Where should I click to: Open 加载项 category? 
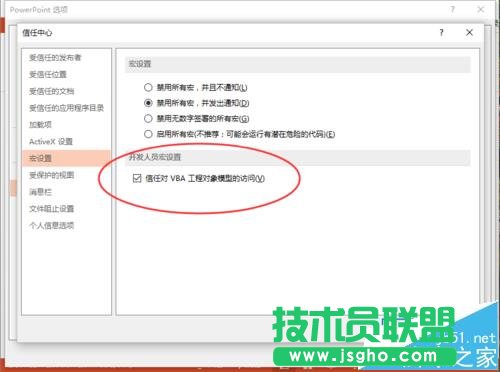[40, 125]
